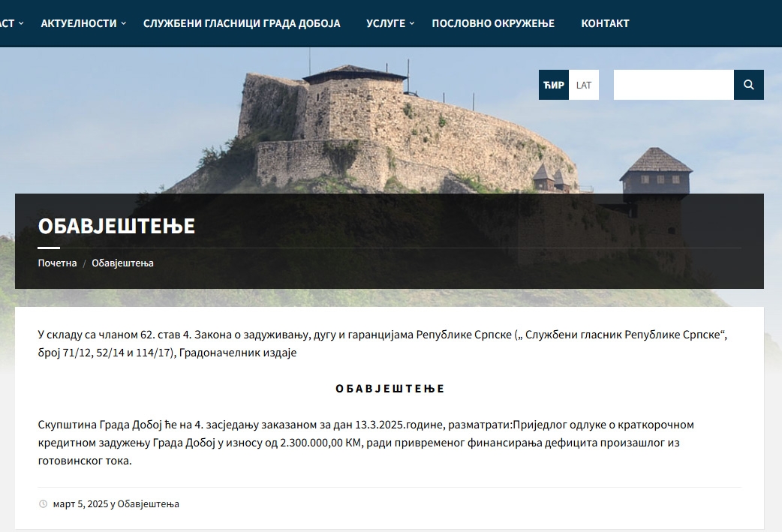Switch site script to ЋИР
The height and width of the screenshot is (532, 782).
[554, 85]
